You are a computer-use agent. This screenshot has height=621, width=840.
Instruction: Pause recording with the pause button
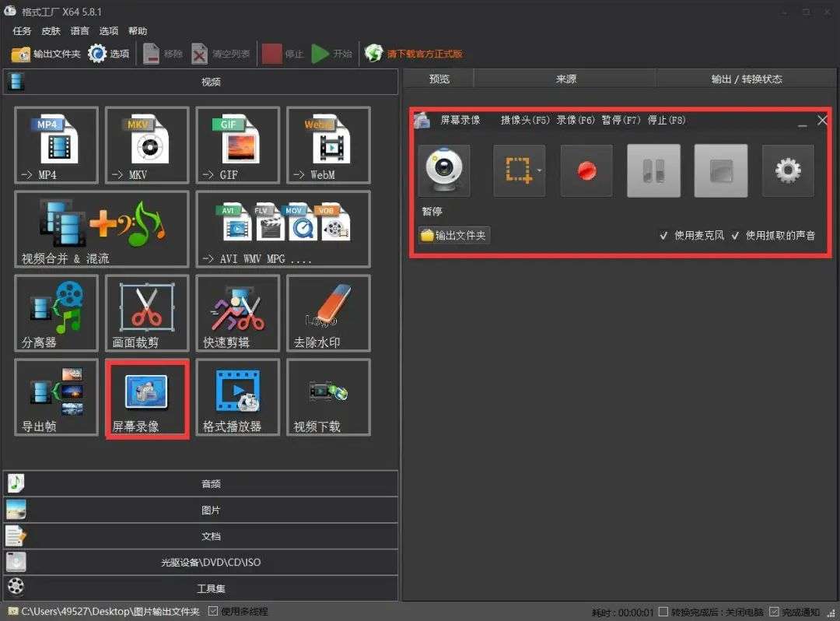pyautogui.click(x=653, y=170)
